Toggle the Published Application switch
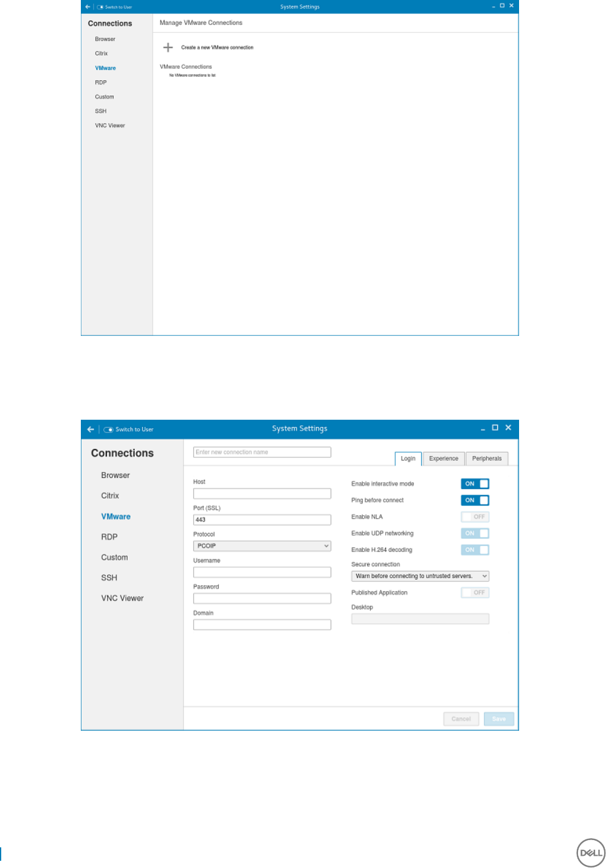 click(475, 593)
